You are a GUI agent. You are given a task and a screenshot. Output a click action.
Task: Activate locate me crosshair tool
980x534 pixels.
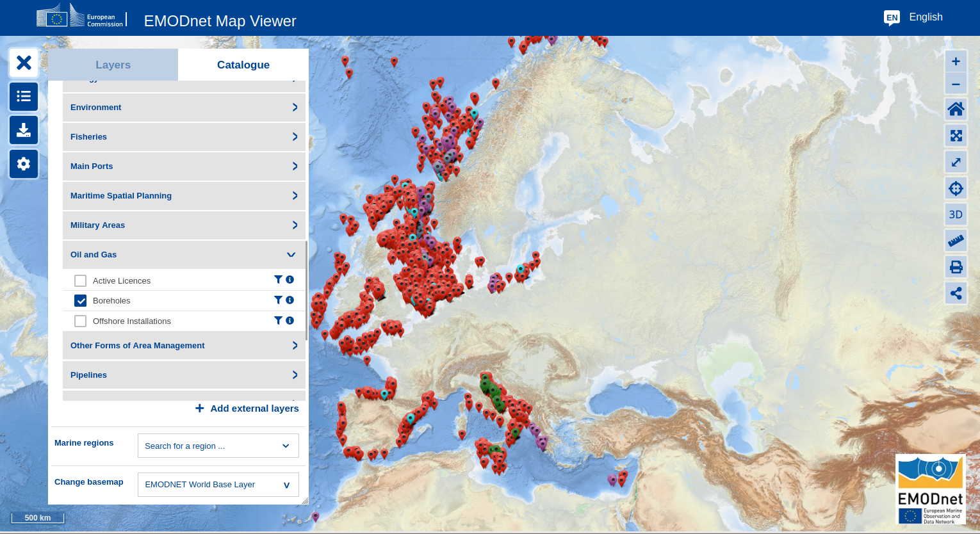point(956,188)
